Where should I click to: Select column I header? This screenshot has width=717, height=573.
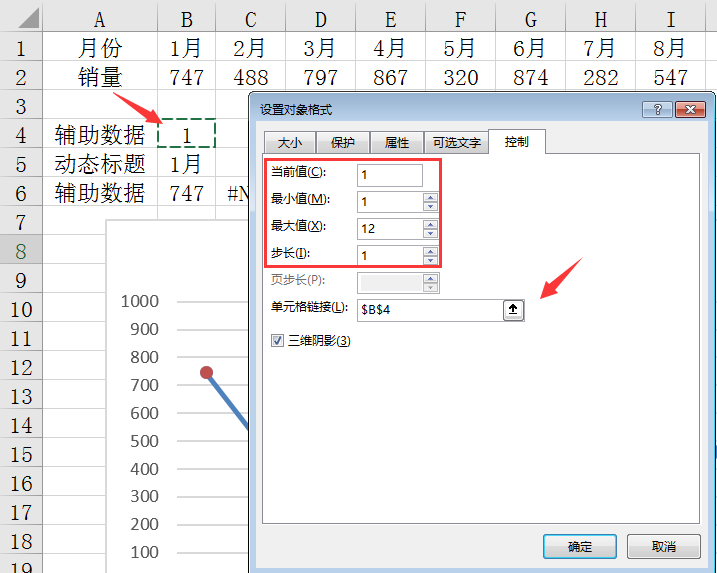[670, 18]
